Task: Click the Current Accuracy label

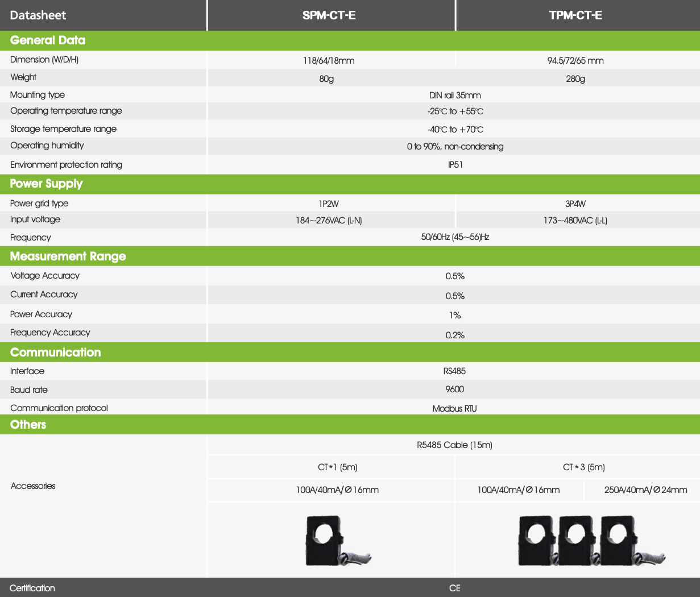Action: (x=44, y=295)
